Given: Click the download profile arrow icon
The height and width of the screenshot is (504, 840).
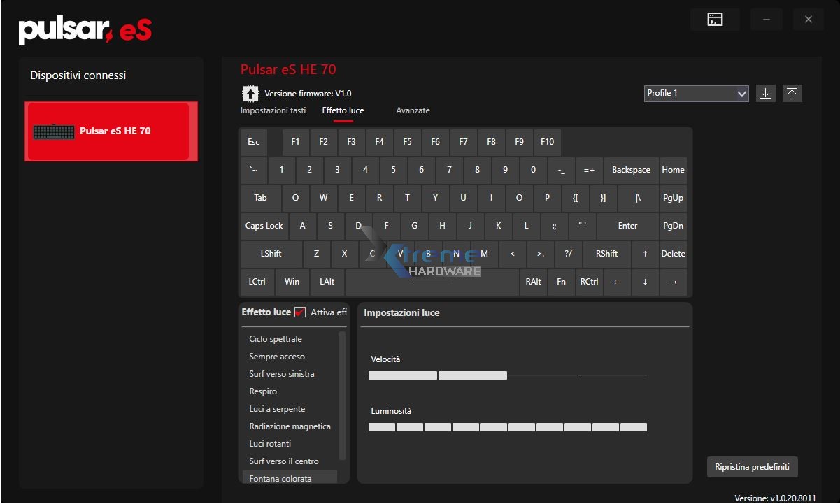Looking at the screenshot, I should (x=766, y=94).
